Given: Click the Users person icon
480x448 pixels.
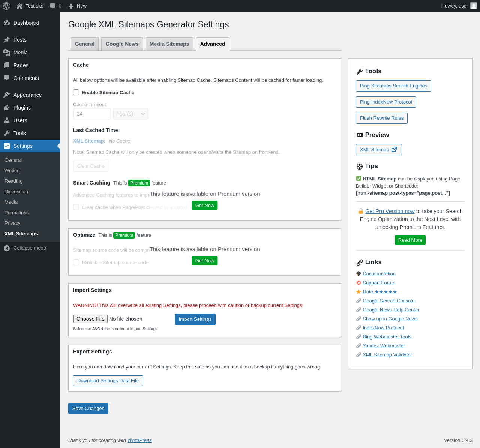Looking at the screenshot, I should point(7,120).
